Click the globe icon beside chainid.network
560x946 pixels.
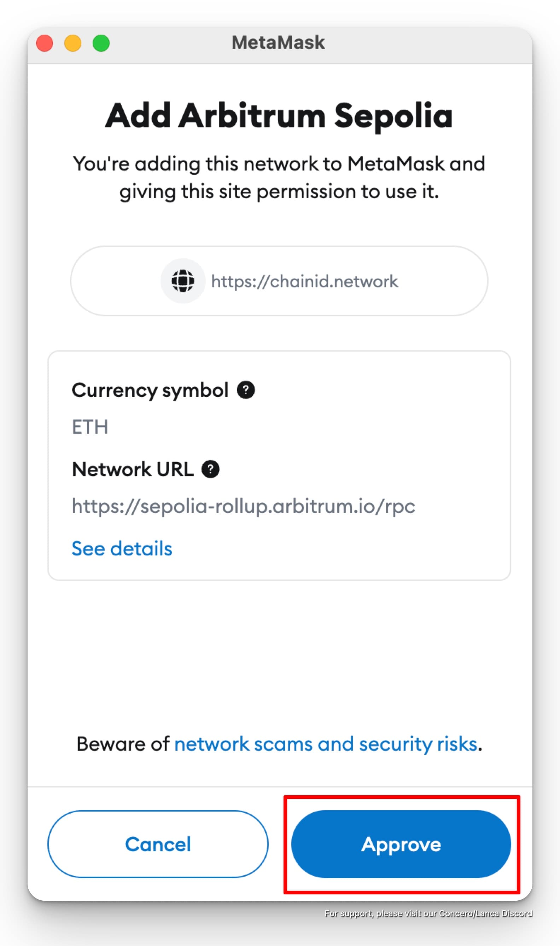183,281
